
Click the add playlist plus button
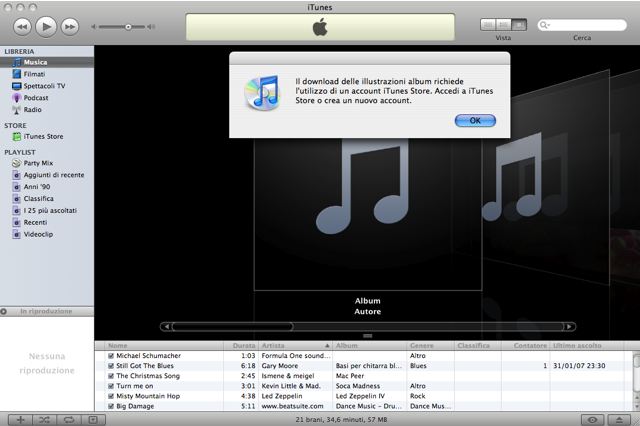point(20,419)
